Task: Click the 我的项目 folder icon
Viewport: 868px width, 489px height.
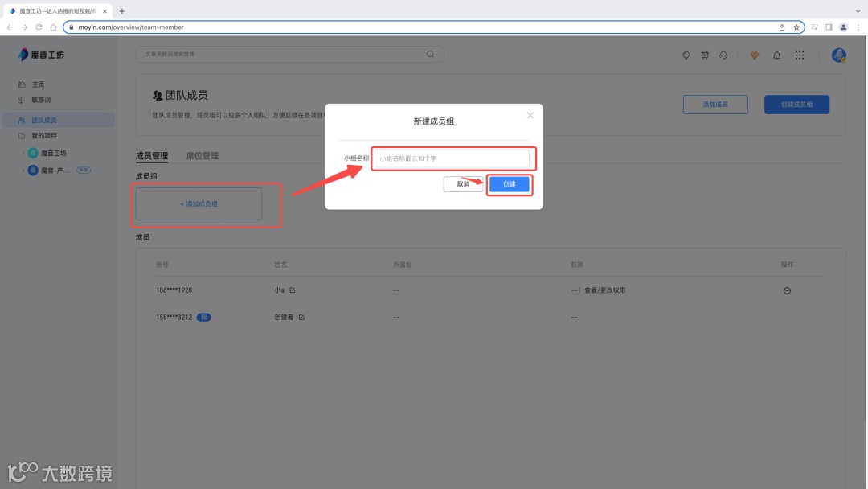Action: (22, 136)
